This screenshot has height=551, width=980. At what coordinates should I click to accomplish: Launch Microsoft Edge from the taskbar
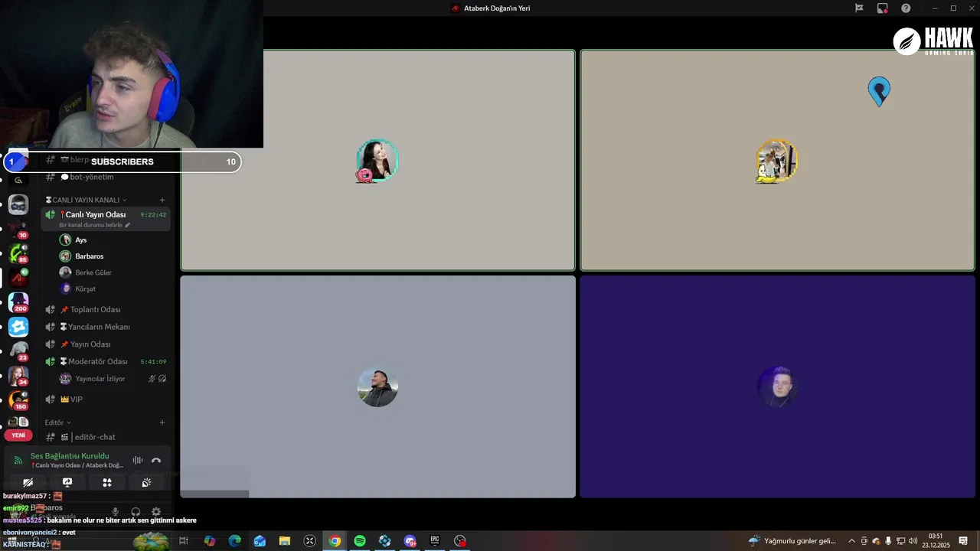(235, 541)
